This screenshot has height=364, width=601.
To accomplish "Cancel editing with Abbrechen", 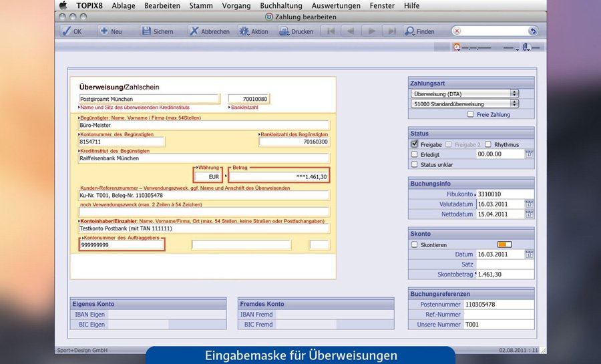I will click(210, 31).
